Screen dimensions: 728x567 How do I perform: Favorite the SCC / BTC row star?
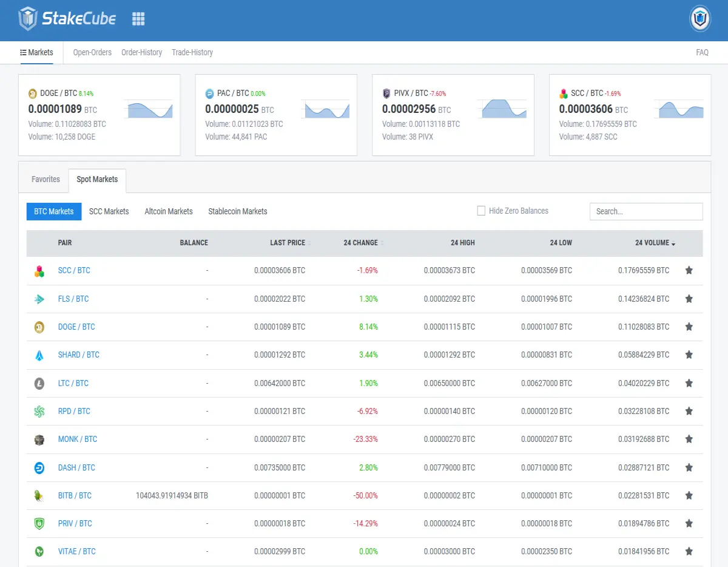click(x=689, y=271)
